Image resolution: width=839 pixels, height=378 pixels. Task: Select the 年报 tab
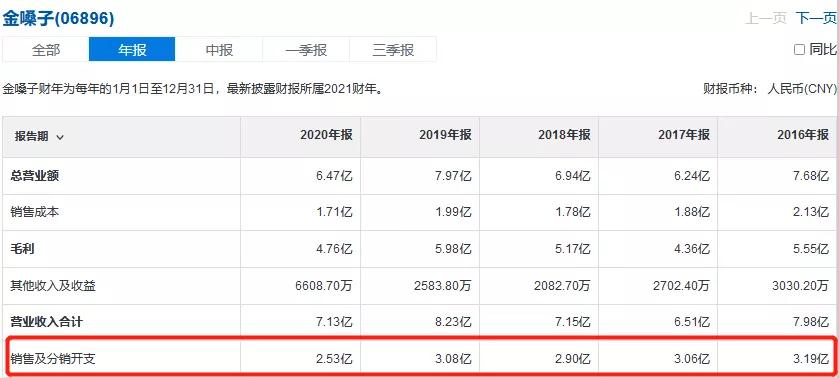coord(132,50)
